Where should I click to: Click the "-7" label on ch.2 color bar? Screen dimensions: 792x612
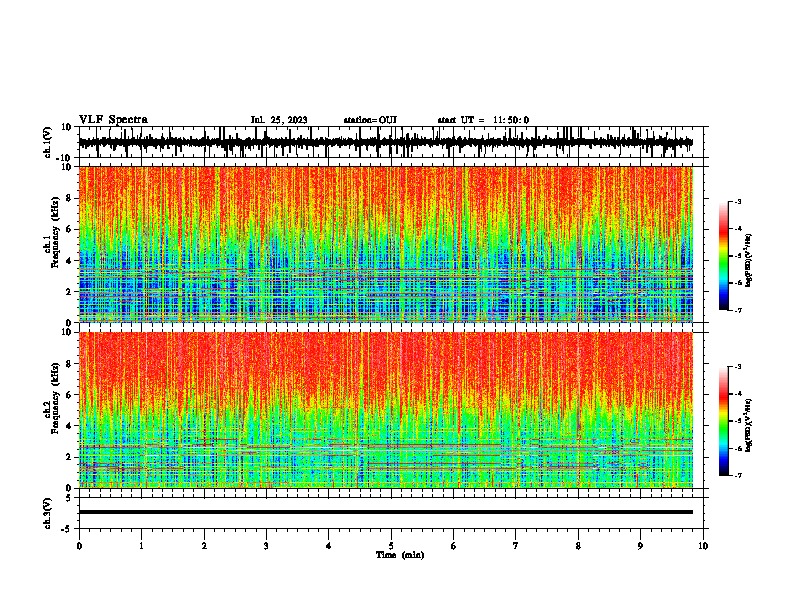pos(738,476)
